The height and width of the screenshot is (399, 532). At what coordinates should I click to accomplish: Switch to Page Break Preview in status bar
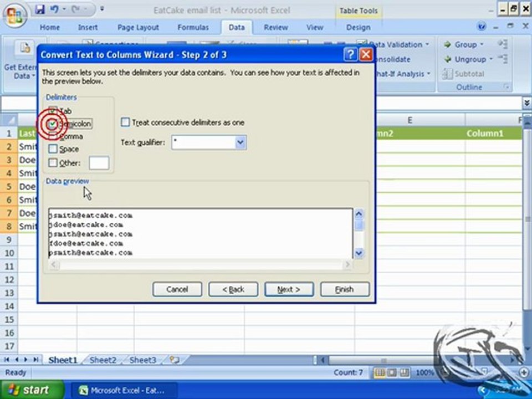click(x=404, y=372)
